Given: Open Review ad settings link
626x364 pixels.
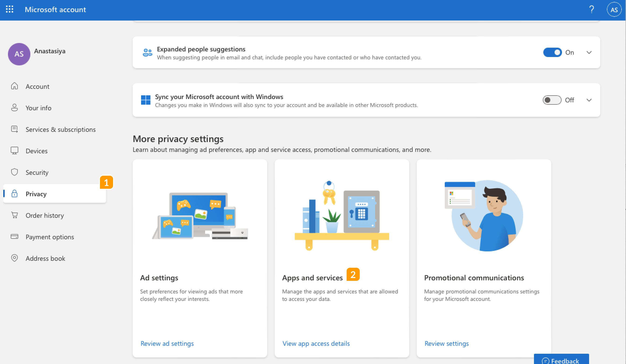Looking at the screenshot, I should click(x=167, y=343).
